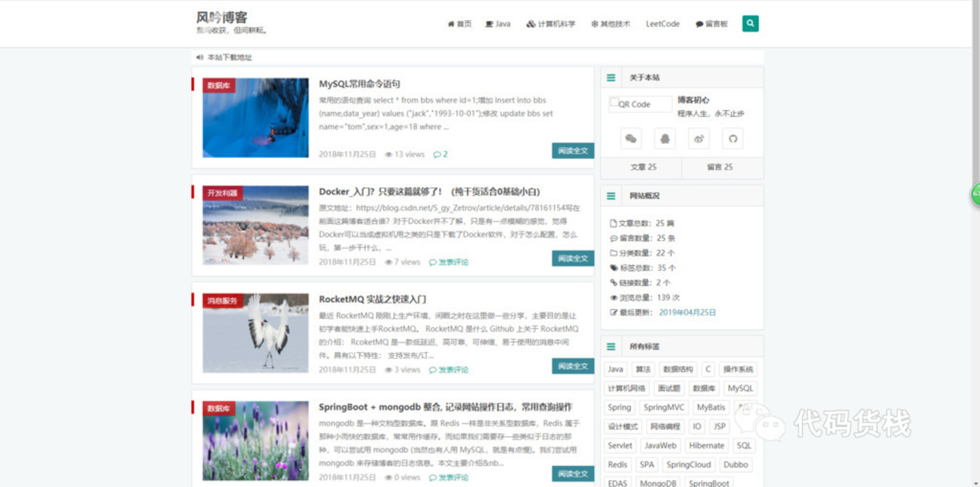Click 发表评论 under Docker article
The image size is (980, 487).
449,262
